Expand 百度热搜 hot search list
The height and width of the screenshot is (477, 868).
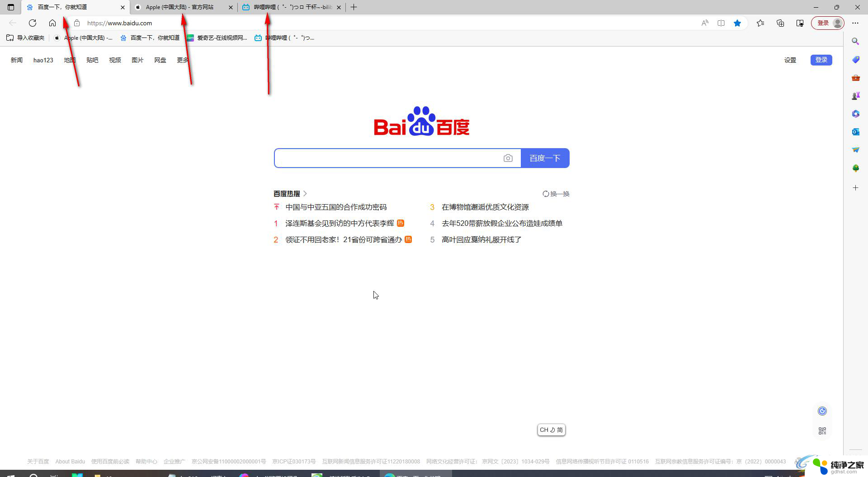pos(290,194)
